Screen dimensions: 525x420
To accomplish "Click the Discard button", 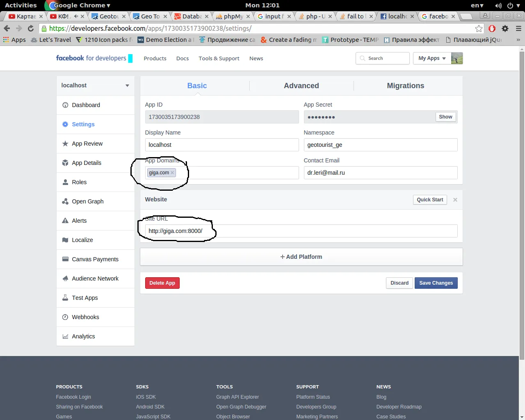I will pyautogui.click(x=399, y=283).
